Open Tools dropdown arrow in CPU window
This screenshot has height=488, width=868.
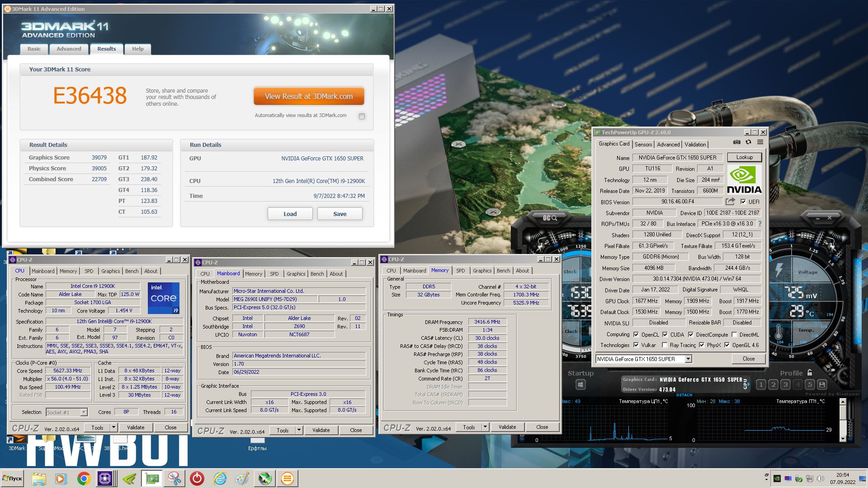113,427
